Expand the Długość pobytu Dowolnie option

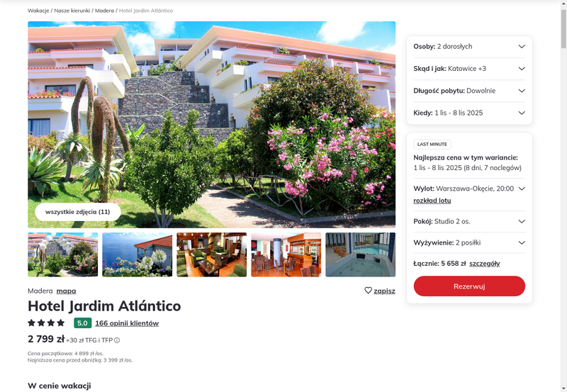469,91
